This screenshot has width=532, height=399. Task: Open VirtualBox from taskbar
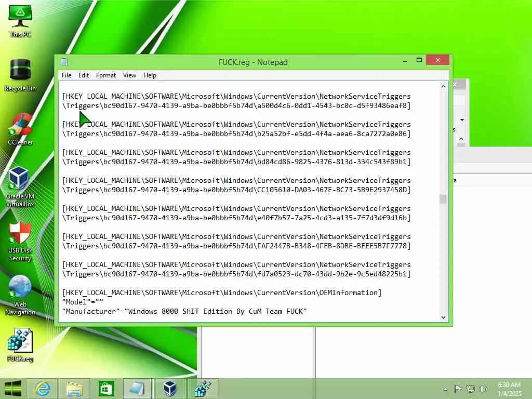[x=170, y=389]
